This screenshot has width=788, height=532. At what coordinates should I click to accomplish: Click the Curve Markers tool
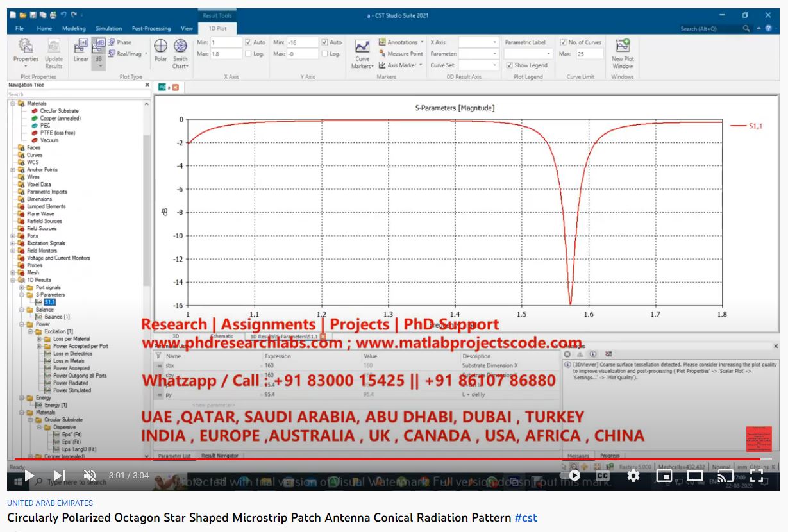[362, 53]
